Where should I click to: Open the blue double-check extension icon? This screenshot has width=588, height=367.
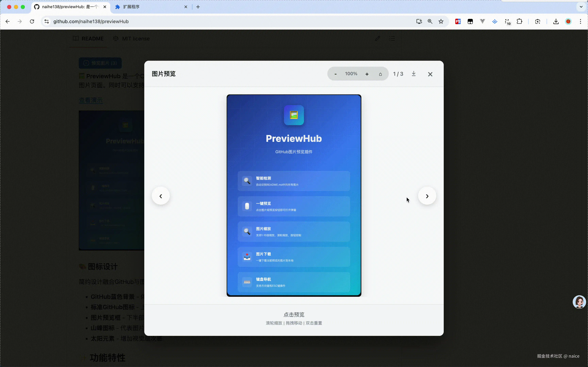coord(495,22)
